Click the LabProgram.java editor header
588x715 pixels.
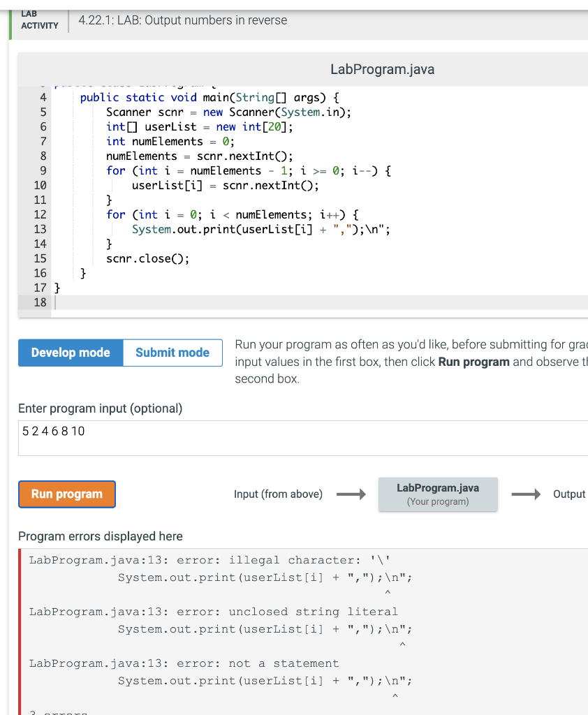click(x=382, y=69)
